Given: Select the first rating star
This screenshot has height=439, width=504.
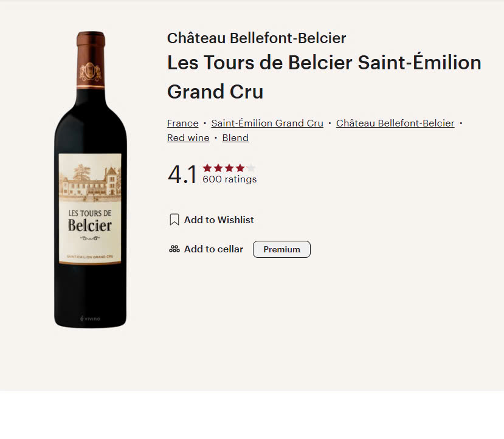Looking at the screenshot, I should [208, 168].
